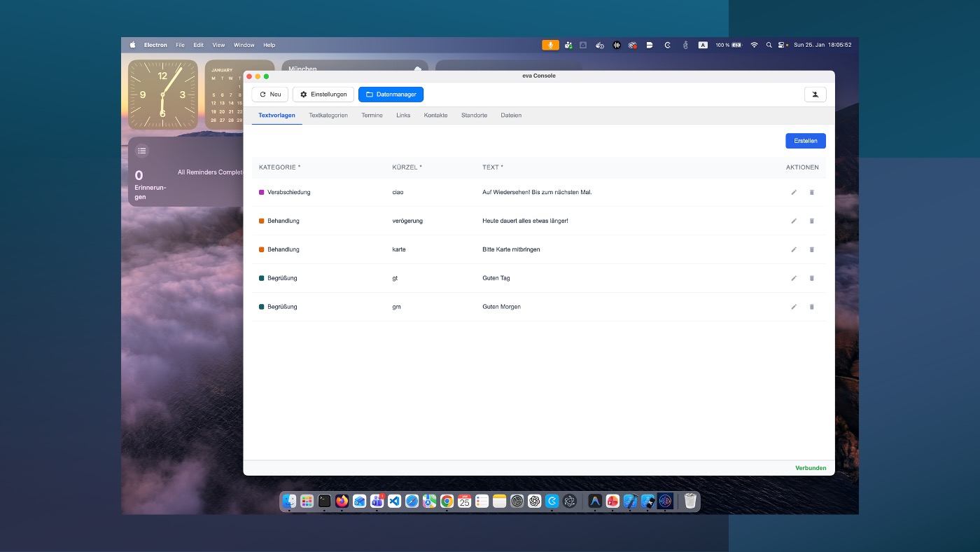Open the View menu in menu bar
The height and width of the screenshot is (552, 980).
(x=218, y=45)
